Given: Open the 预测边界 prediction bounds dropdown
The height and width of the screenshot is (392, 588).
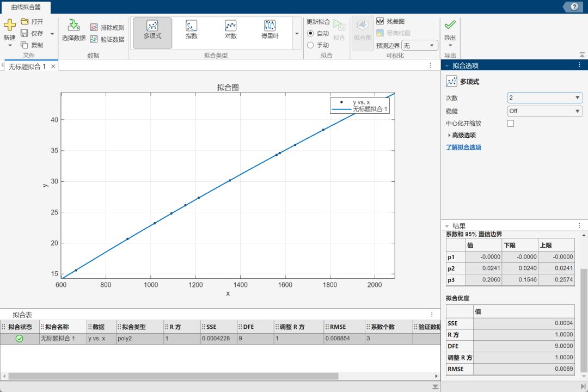Looking at the screenshot, I should (x=419, y=46).
